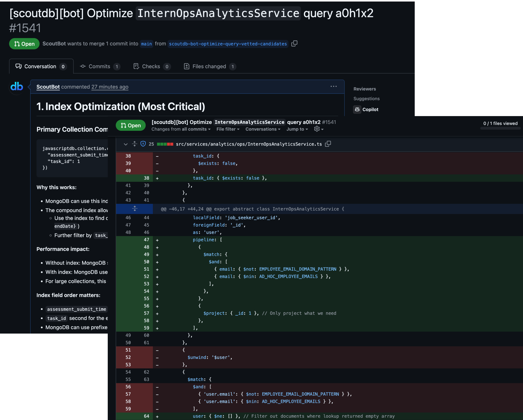Click the Reviewers sidebar heading

[x=365, y=89]
